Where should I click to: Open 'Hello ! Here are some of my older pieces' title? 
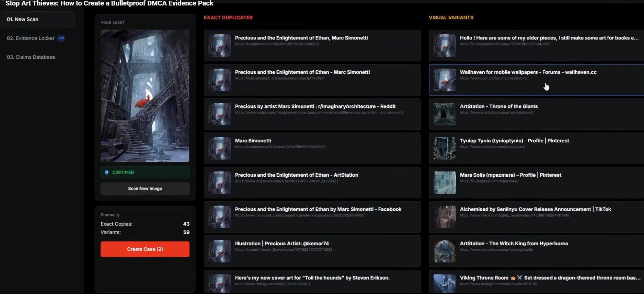[549, 38]
